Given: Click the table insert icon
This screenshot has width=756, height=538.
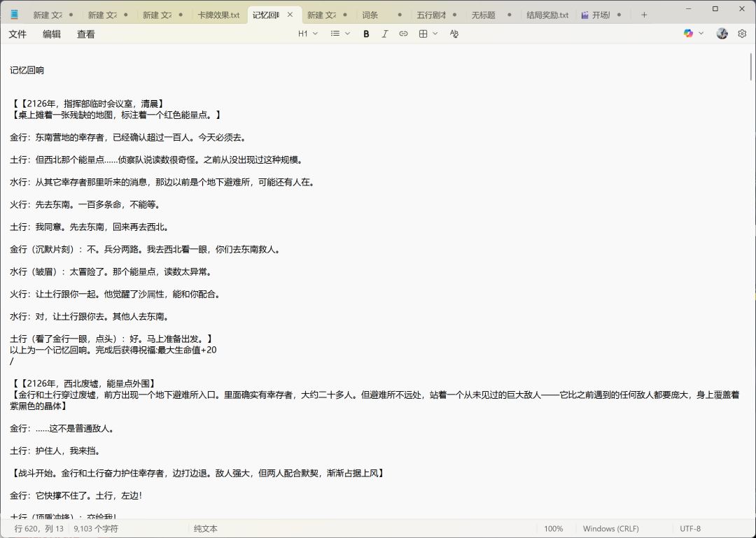Looking at the screenshot, I should pyautogui.click(x=423, y=34).
